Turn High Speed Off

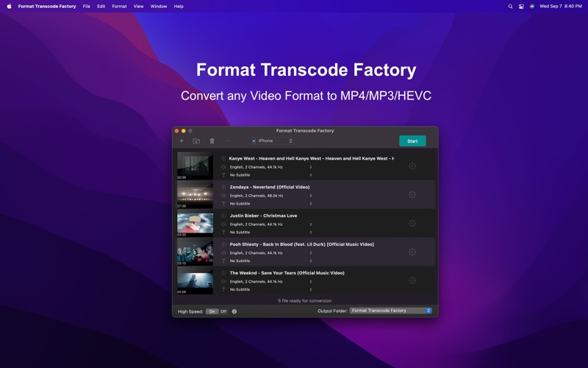pos(223,311)
